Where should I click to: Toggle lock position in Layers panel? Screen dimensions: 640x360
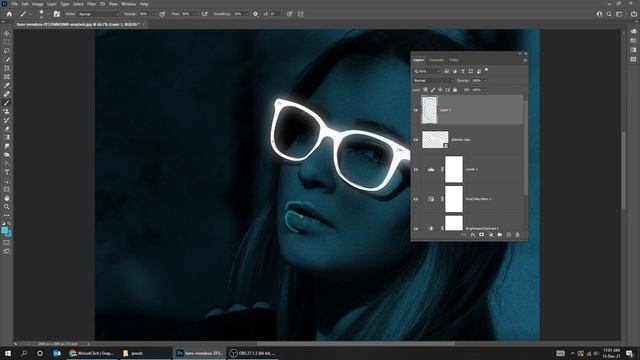(440, 90)
